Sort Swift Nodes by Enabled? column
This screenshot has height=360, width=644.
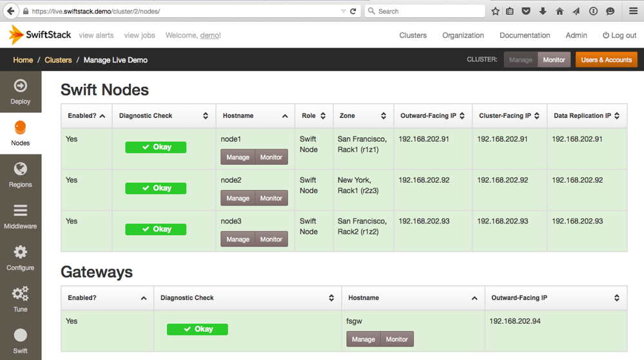point(86,116)
